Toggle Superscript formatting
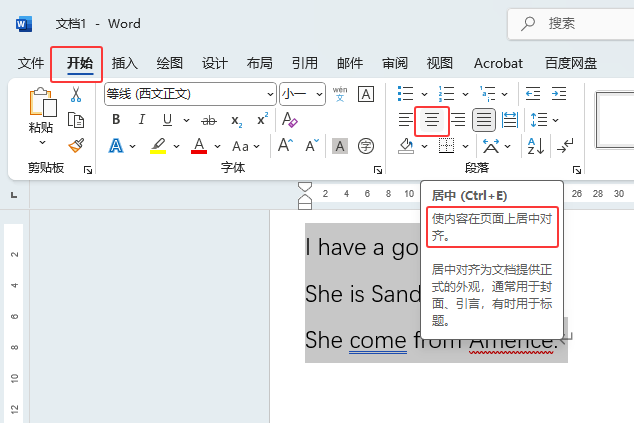This screenshot has width=634, height=423. (262, 119)
